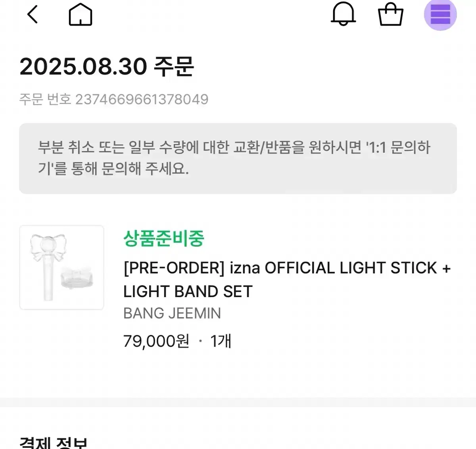Tap home icon next to back arrow

click(81, 15)
